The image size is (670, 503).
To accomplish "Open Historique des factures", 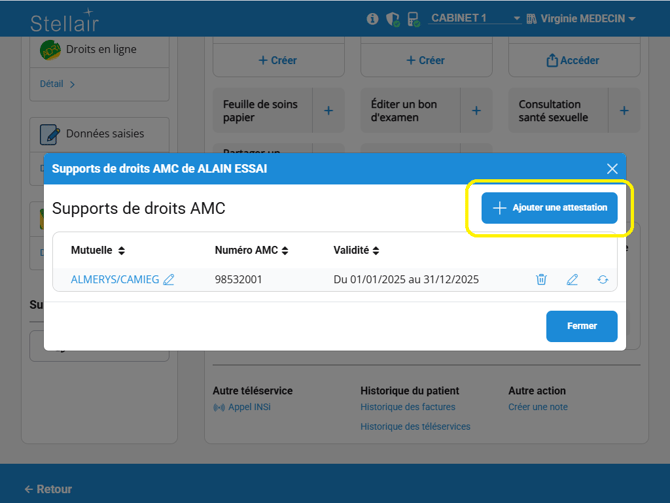I will [x=407, y=407].
